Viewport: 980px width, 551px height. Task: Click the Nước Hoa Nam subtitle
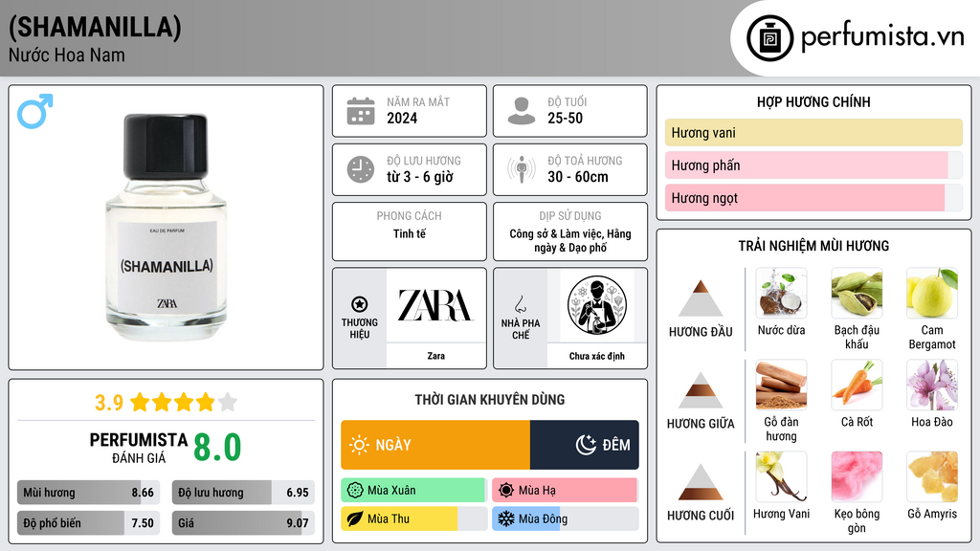67,55
